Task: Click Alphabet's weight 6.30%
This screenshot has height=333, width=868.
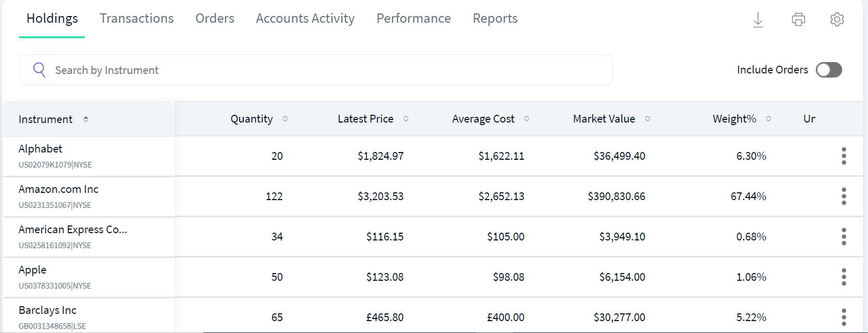Action: (x=751, y=156)
